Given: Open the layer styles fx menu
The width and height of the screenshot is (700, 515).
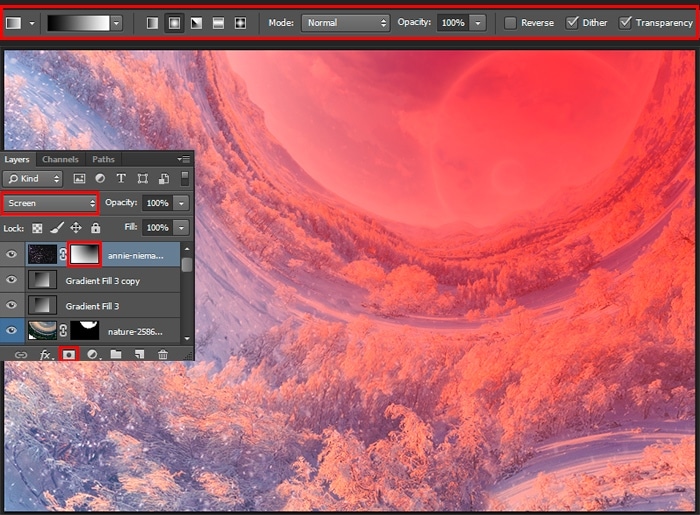Looking at the screenshot, I should click(x=45, y=354).
